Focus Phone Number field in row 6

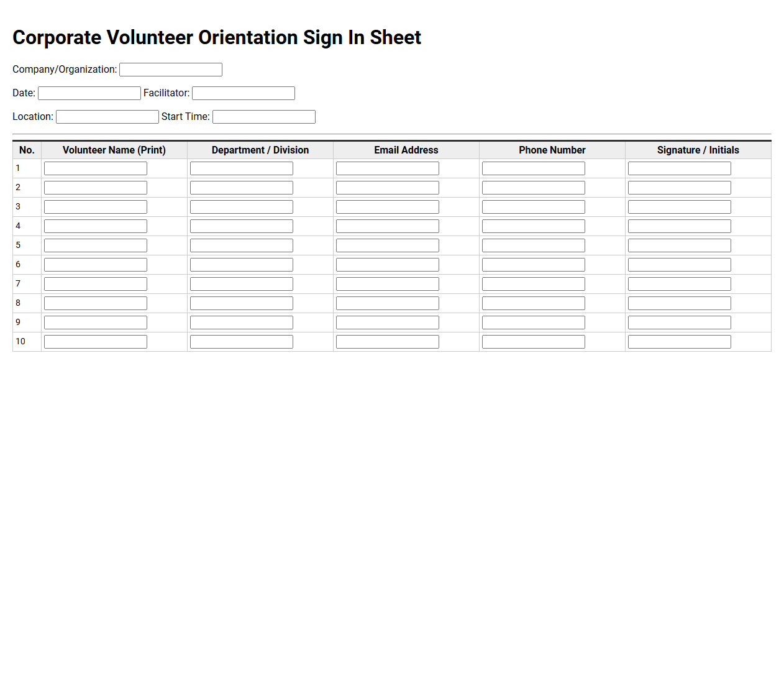pos(534,265)
